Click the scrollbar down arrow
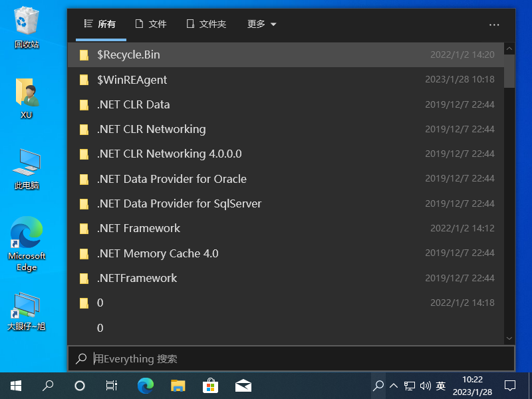Viewport: 532px width, 399px height. tap(509, 338)
